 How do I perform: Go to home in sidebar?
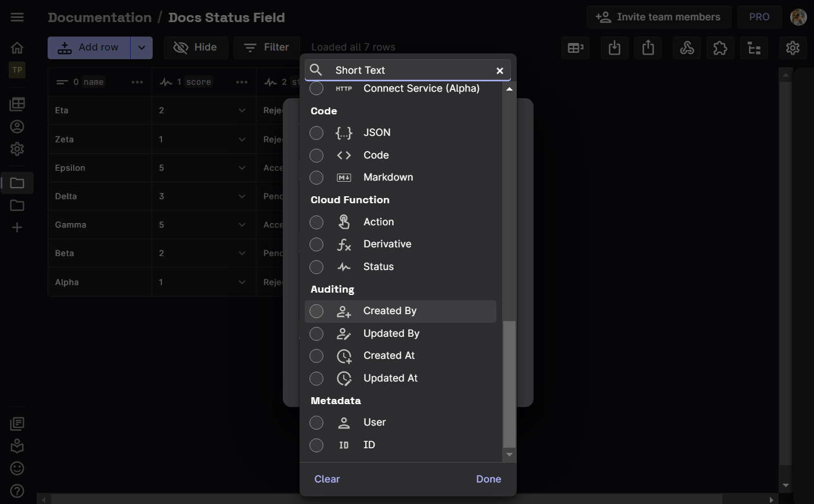(17, 48)
